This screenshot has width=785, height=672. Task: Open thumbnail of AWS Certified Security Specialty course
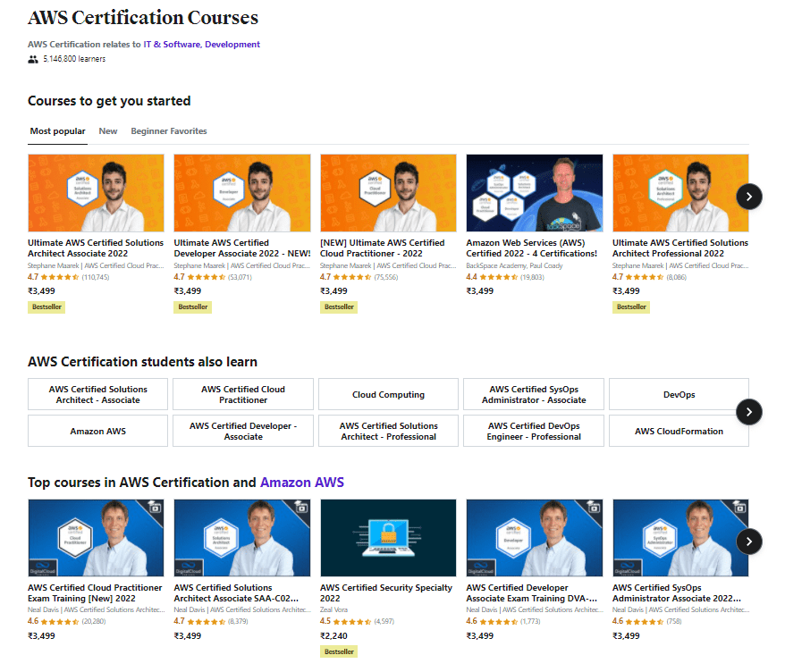tap(389, 538)
